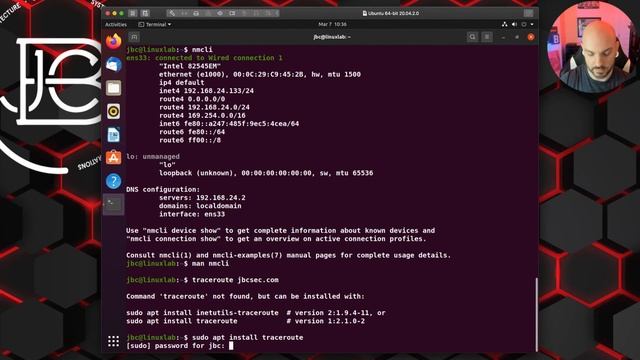Viewport: 640px width, 360px height.
Task: Click 'servers: 192.168.24.2' line
Action: pos(202,198)
